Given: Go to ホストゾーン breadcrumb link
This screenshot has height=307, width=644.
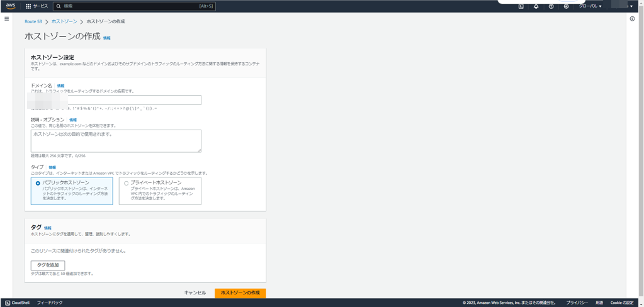Looking at the screenshot, I should 64,21.
